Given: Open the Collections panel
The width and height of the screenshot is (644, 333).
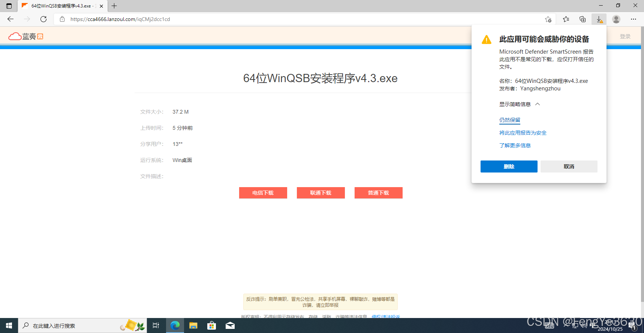Looking at the screenshot, I should tap(583, 19).
